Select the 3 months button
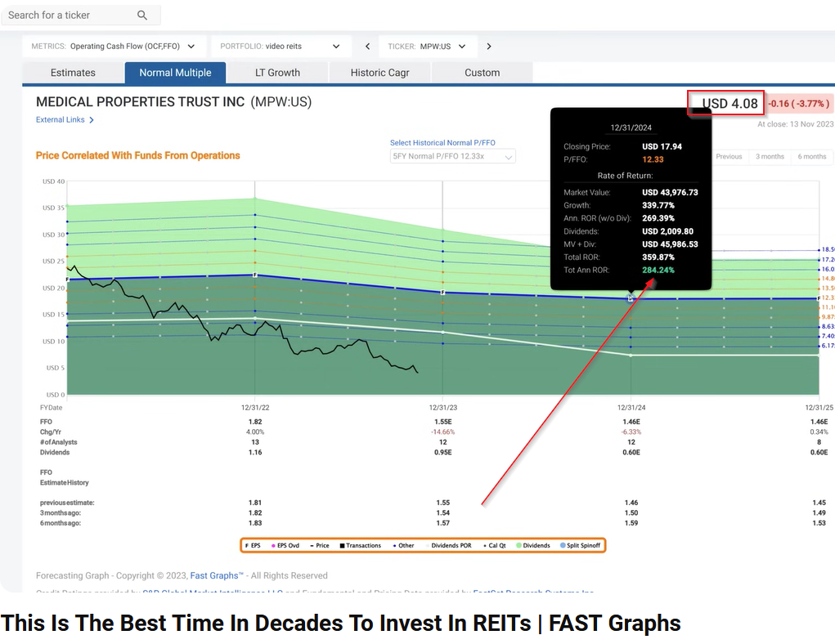The width and height of the screenshot is (835, 644). pos(770,156)
